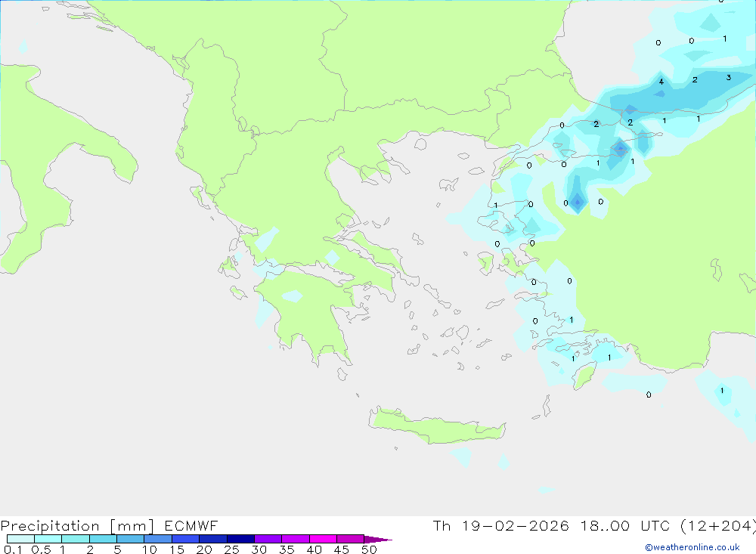
Task: Click the 'Precipitation' title word
Action: (50, 525)
